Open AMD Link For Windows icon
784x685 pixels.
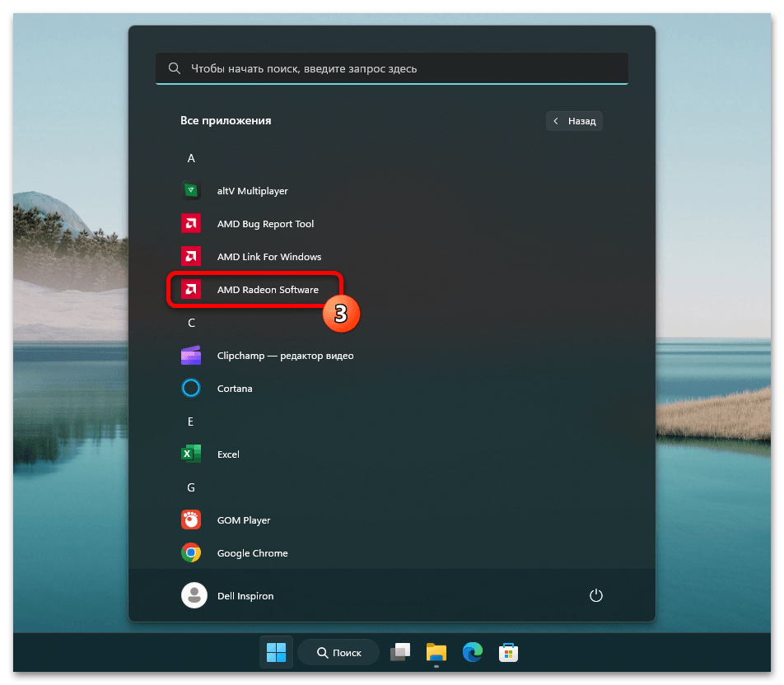coord(191,257)
